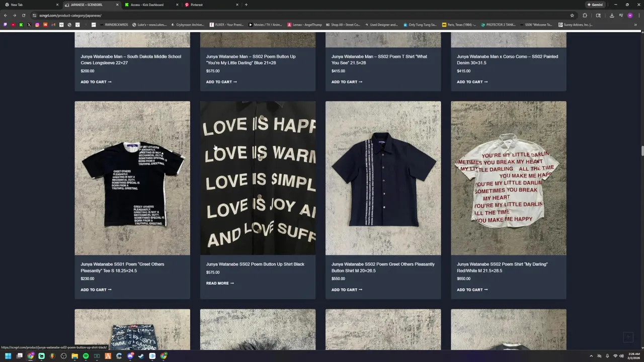Open the FLIXER bookmark

coord(225,25)
